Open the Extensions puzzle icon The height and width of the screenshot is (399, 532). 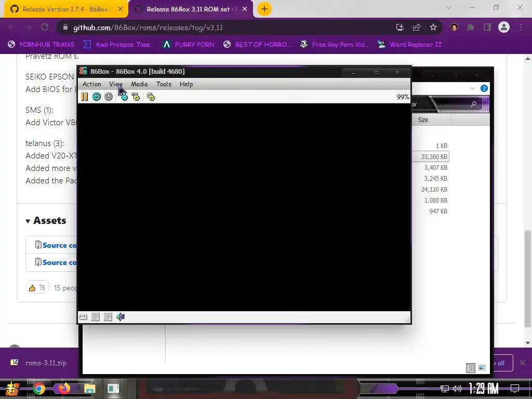(471, 28)
